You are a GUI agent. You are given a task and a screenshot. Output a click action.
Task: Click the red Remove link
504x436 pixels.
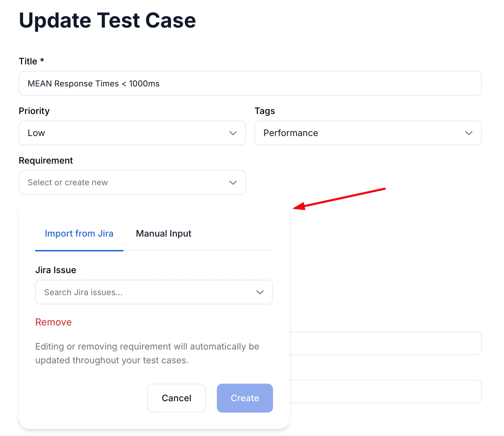click(53, 322)
